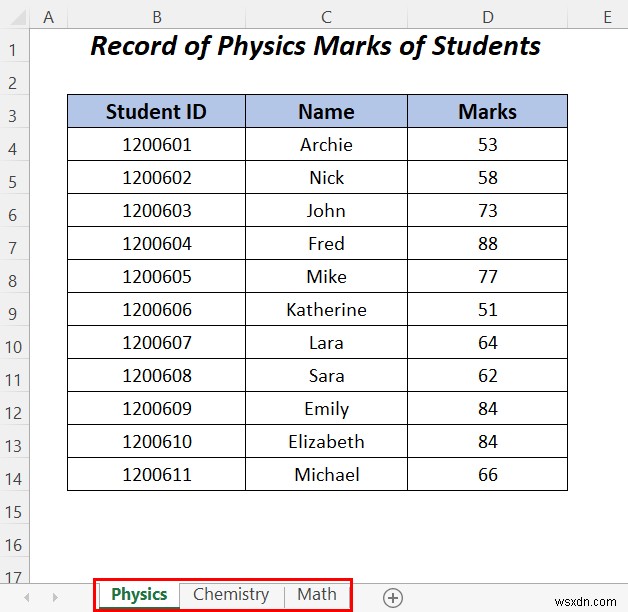Select Katherine's marks cell 51
The width and height of the screenshot is (628, 612).
(487, 310)
